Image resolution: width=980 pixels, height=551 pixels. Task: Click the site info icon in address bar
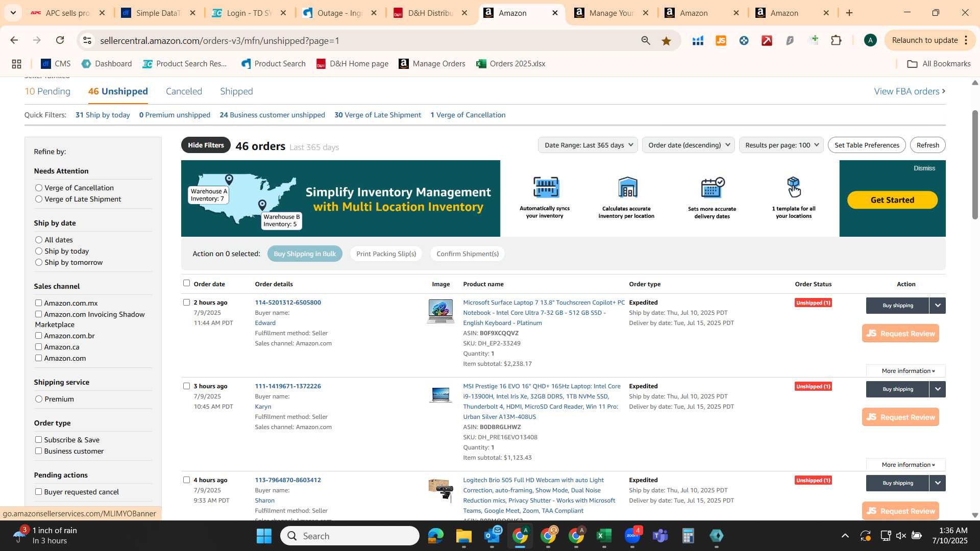coord(87,40)
